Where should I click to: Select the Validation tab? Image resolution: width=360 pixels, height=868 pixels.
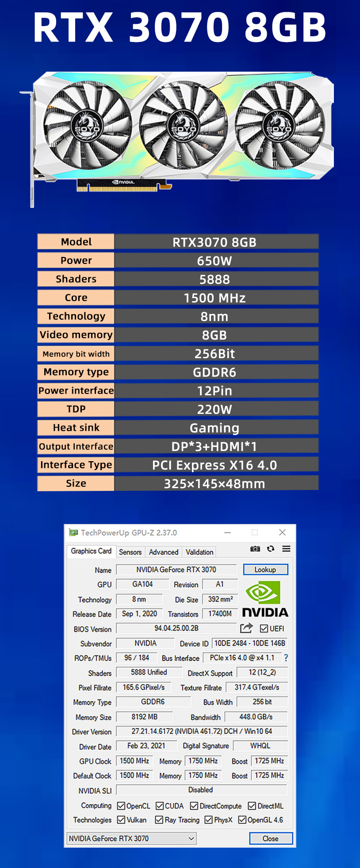[199, 552]
